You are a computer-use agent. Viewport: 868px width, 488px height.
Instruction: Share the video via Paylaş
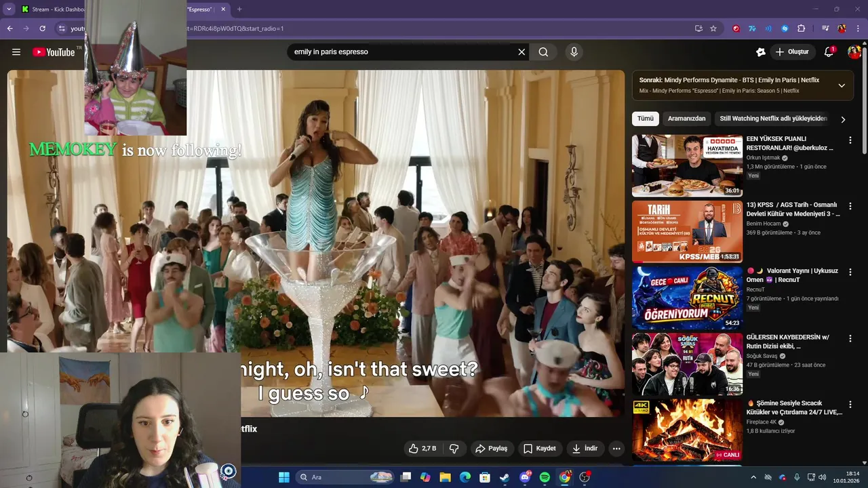tap(491, 449)
